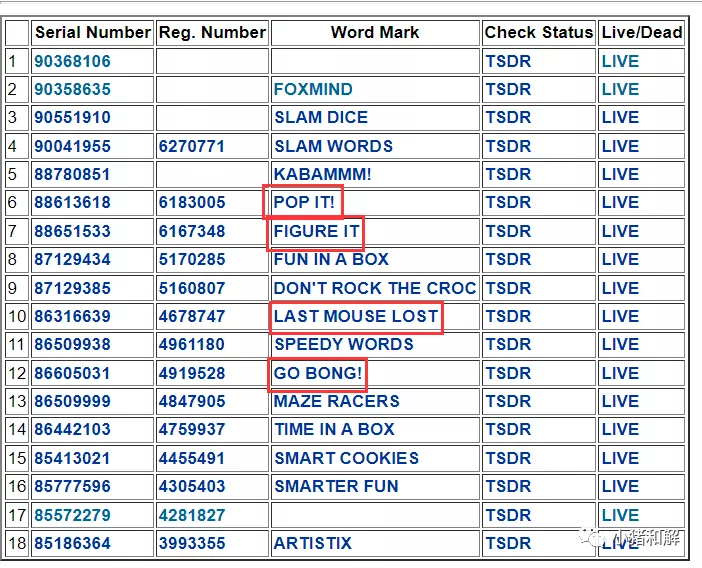Click the GO BONG! trademark link
702x568 pixels.
click(x=317, y=373)
